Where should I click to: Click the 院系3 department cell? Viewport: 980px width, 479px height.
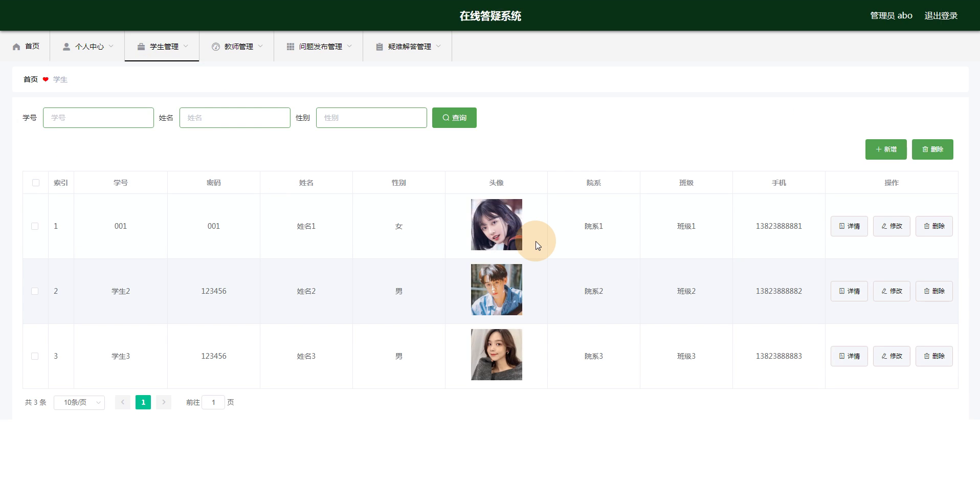594,356
